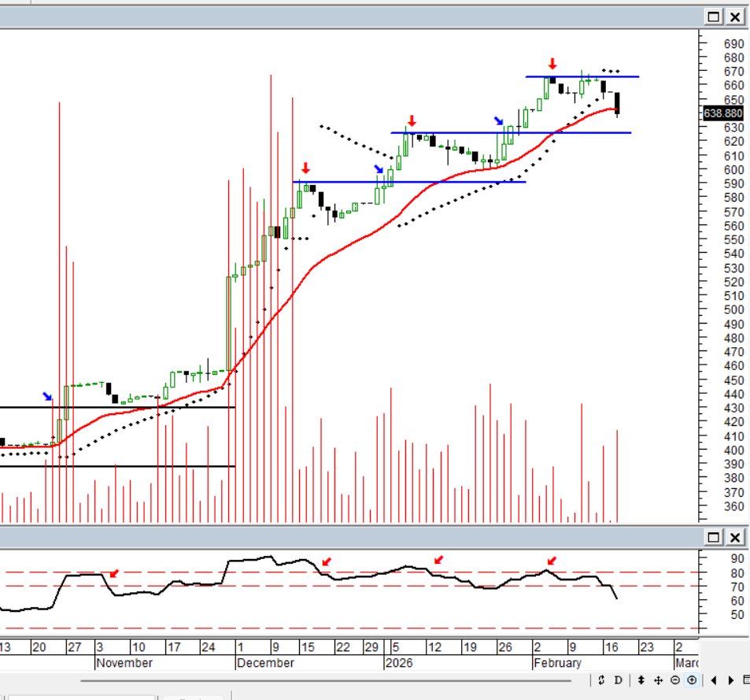This screenshot has height=700, width=750.
Task: Click the symbol link icon with the dollar sign
Action: pos(601,680)
